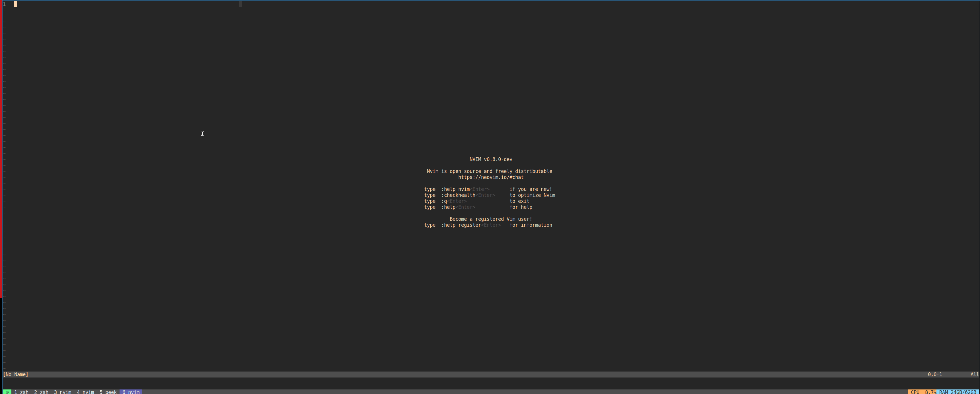Switch to tmux window 5 peek
Screen dimensions: 980x394
(108, 392)
